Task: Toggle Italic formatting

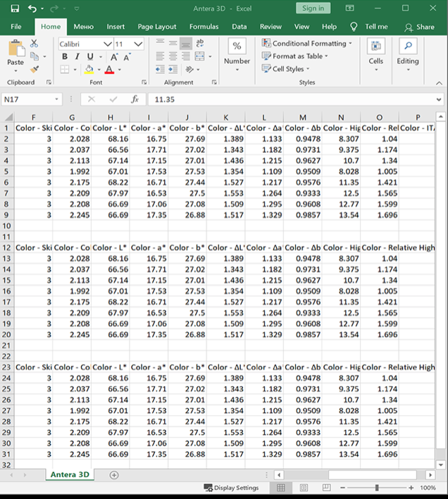Action: [77, 56]
